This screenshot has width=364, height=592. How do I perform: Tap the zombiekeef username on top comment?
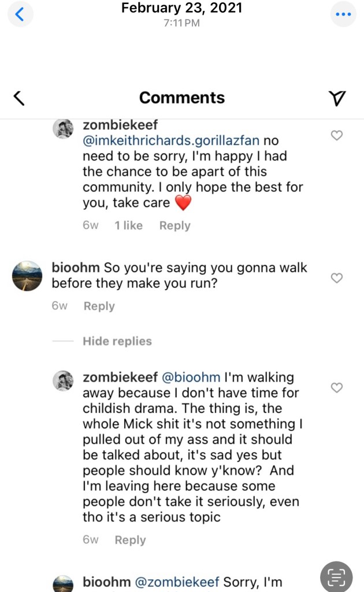(120, 125)
